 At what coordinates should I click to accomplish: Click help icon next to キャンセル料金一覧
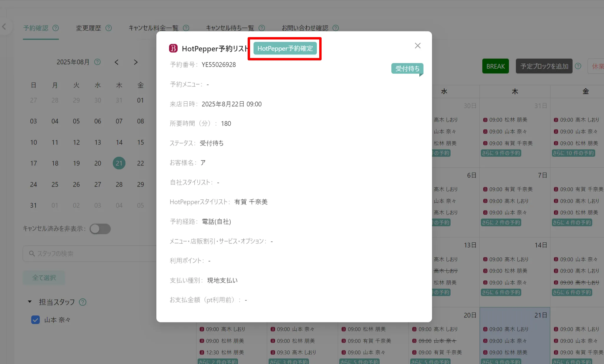click(186, 28)
